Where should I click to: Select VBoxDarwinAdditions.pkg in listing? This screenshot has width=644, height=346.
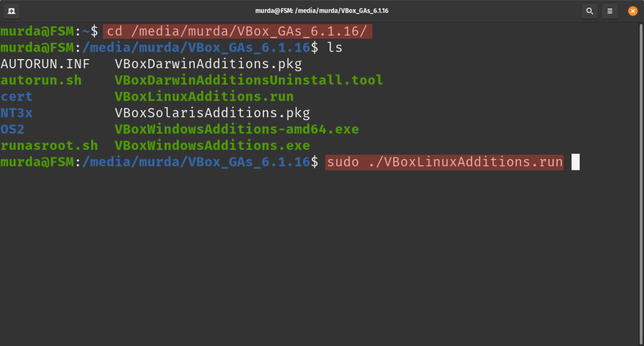(208, 64)
